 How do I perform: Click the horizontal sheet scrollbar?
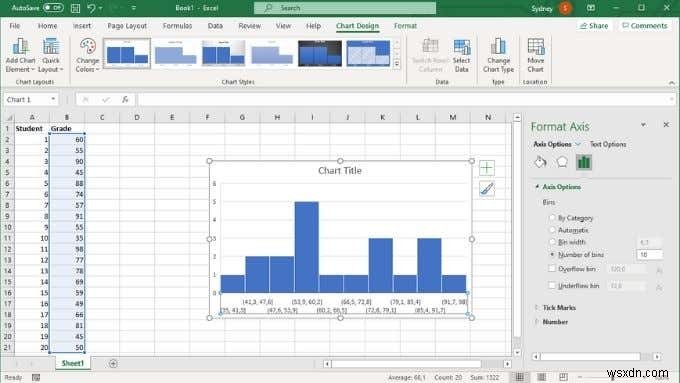(x=406, y=363)
